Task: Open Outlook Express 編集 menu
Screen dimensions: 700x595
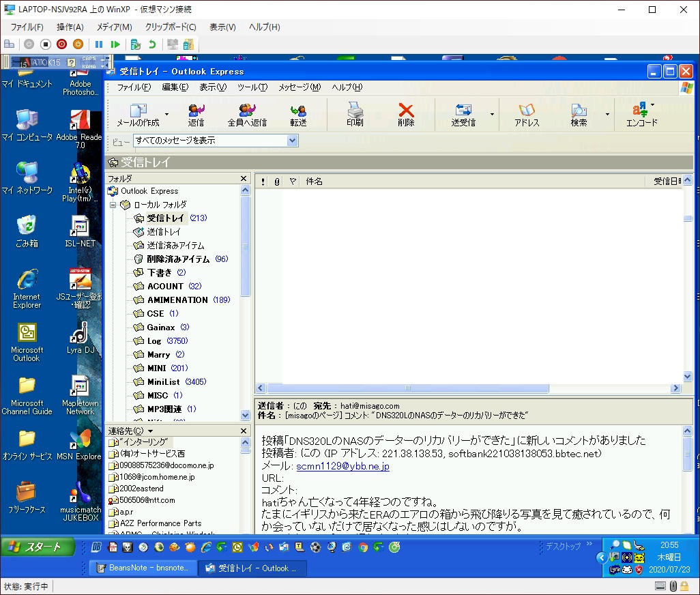Action: point(175,87)
